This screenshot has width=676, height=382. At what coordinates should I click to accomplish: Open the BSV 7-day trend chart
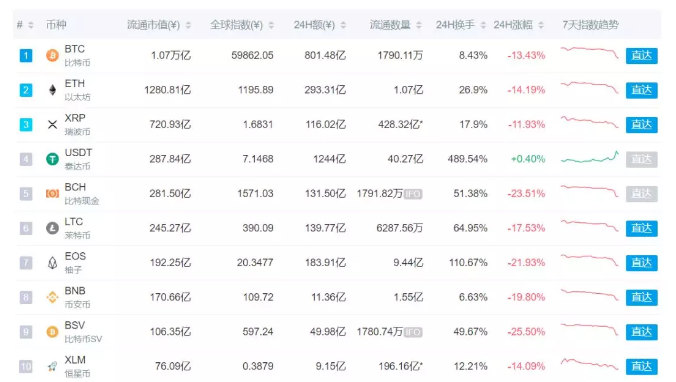click(589, 330)
